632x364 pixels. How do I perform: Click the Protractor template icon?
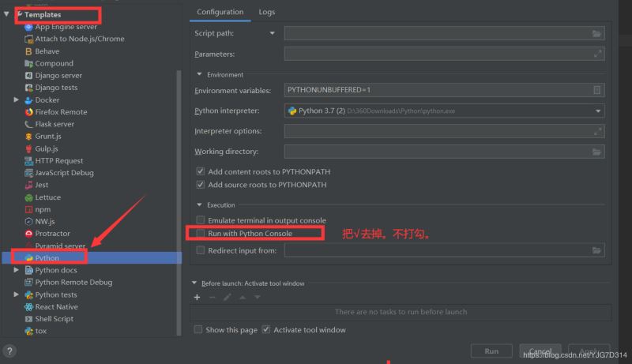pos(28,234)
